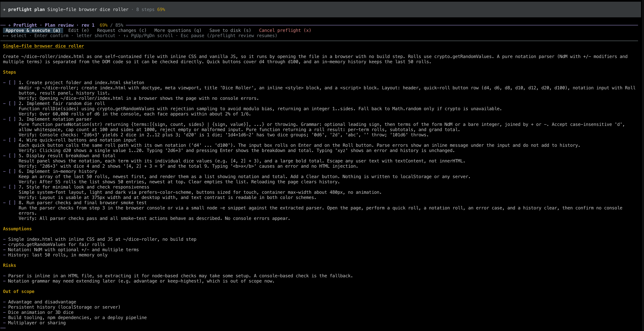Click 'Persistent history (localStorage or server)' line
This screenshot has height=331, width=644.
pos(64,307)
